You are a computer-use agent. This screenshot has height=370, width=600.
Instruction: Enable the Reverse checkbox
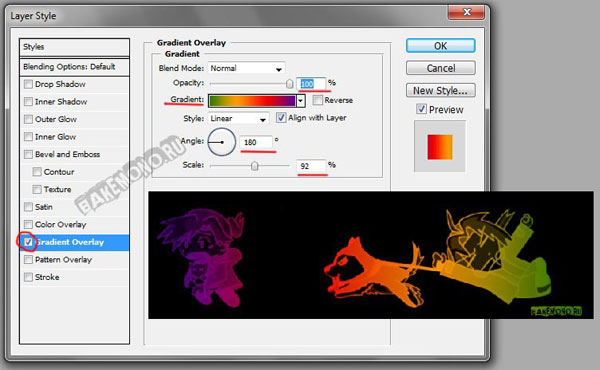point(318,100)
